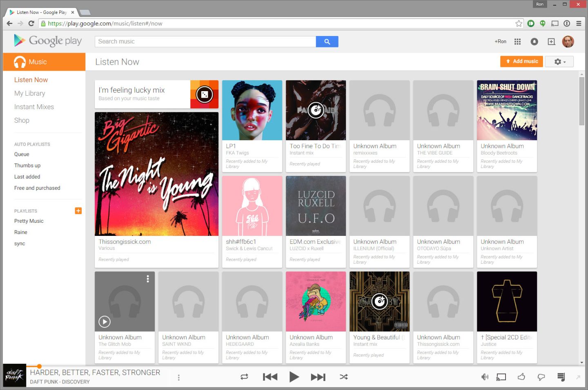Create a new playlist with plus icon
588x390 pixels.
[78, 211]
